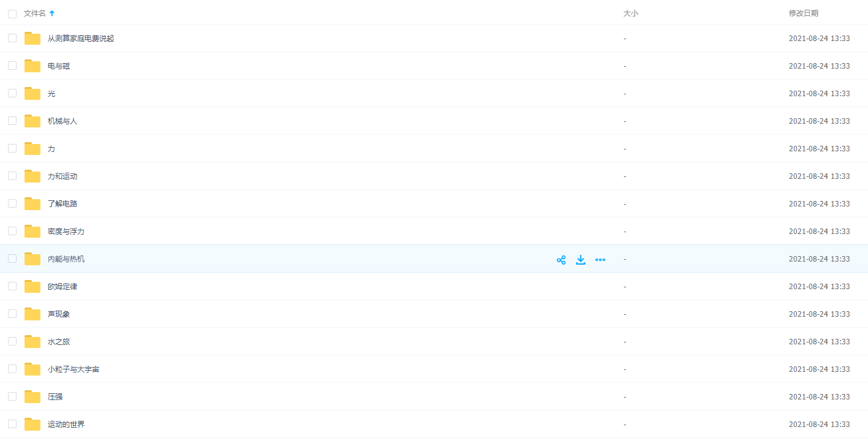Click the 文件名 sort arrow
This screenshot has width=868, height=446.
click(52, 13)
